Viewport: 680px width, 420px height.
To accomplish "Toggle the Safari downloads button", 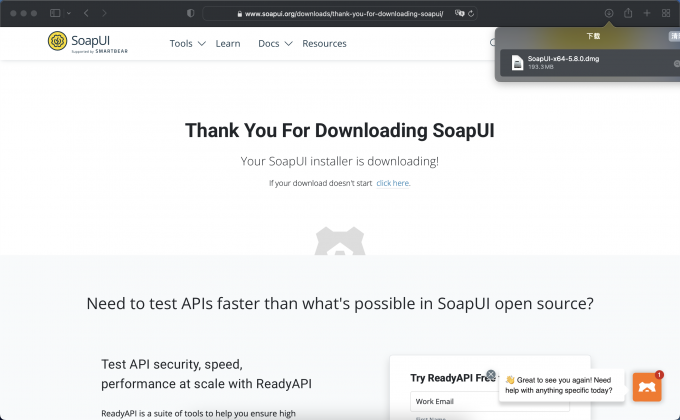I will point(609,13).
